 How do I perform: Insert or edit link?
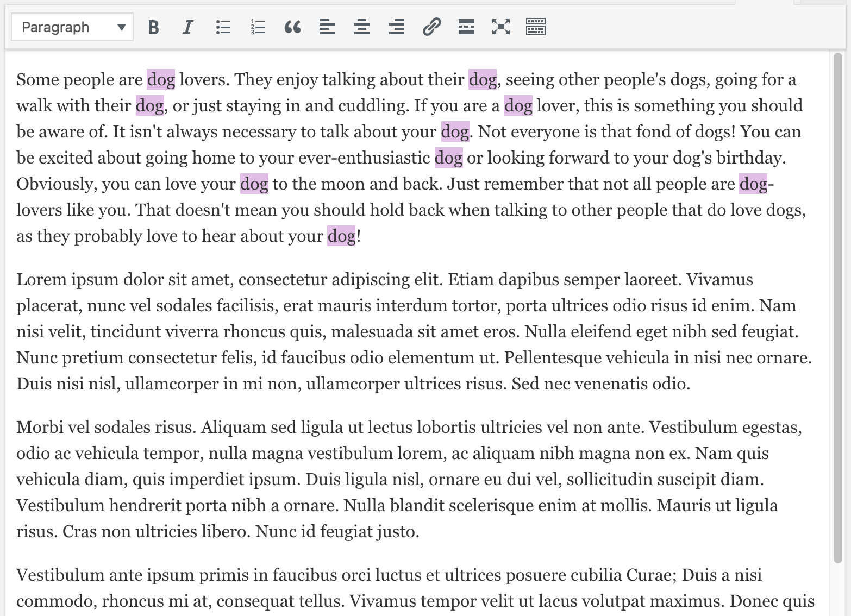coord(431,27)
